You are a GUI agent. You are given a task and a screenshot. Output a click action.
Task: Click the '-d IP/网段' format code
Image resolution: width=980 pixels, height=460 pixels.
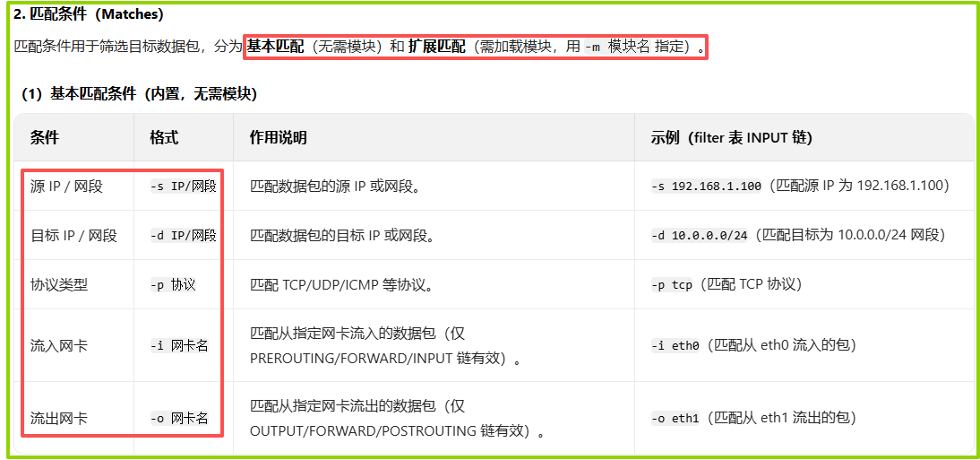[183, 235]
